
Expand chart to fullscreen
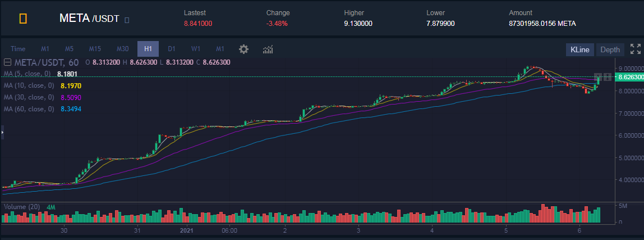click(635, 49)
